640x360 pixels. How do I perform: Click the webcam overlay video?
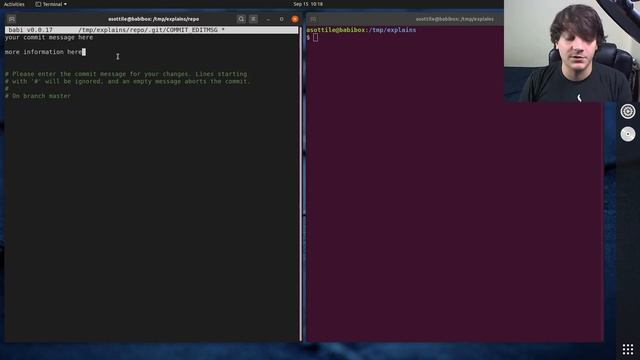click(572, 51)
